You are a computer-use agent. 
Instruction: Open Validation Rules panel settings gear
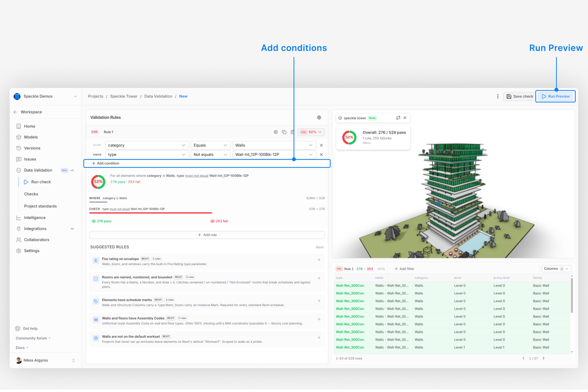click(319, 118)
